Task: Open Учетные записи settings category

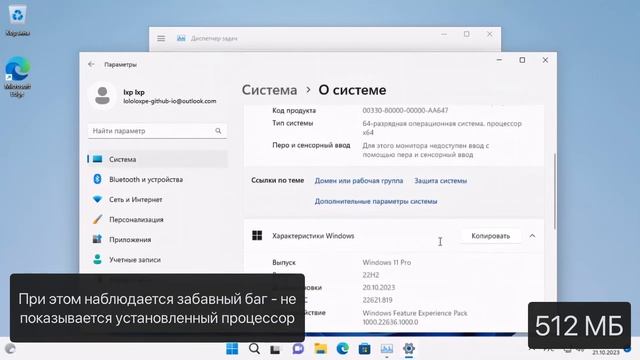Action: pyautogui.click(x=158, y=259)
